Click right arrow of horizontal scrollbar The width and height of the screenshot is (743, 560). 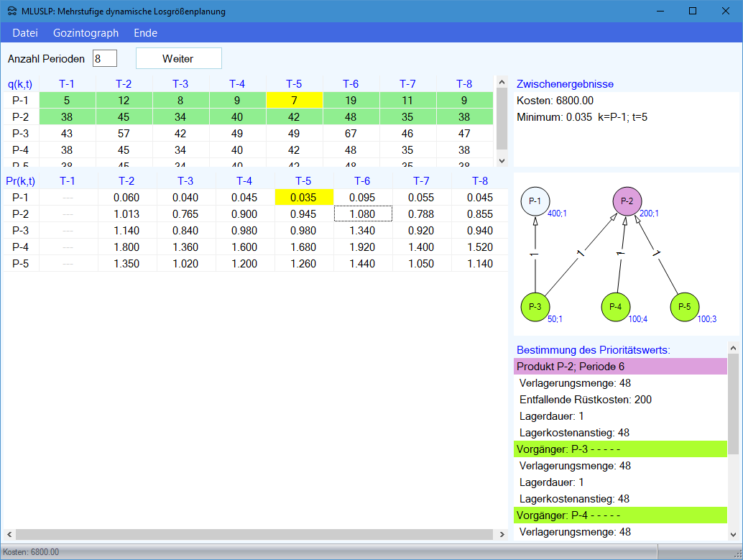(502, 535)
